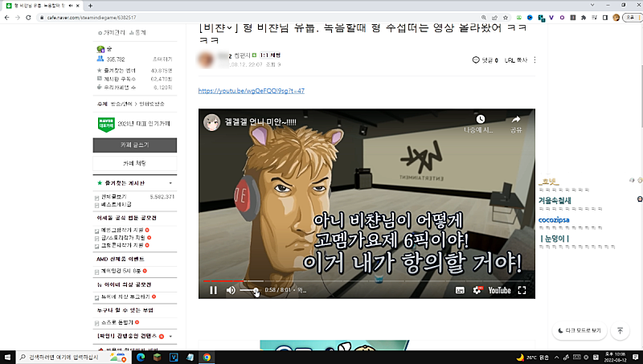Open Chrome profile avatar
This screenshot has height=364, width=643.
[616, 18]
